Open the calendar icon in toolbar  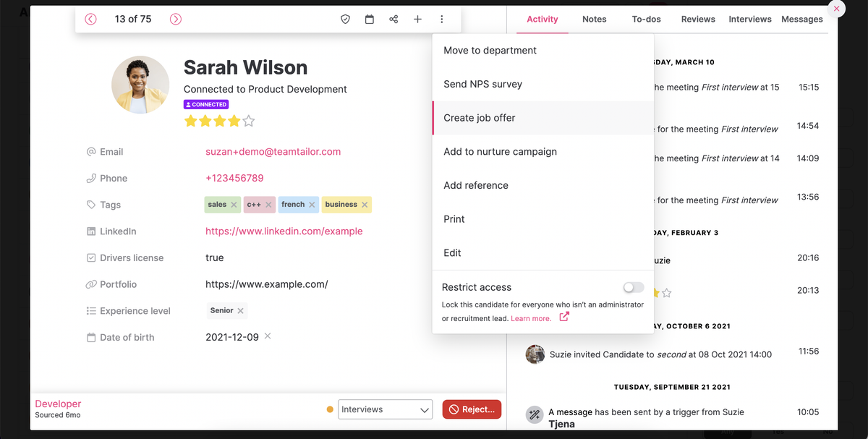(x=370, y=20)
